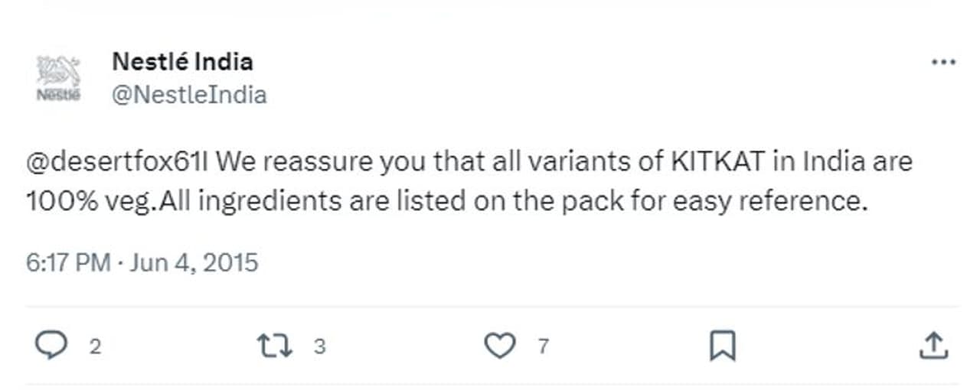This screenshot has width=980, height=390.
Task: Click the 6:17 PM timestamp
Action: tap(69, 263)
